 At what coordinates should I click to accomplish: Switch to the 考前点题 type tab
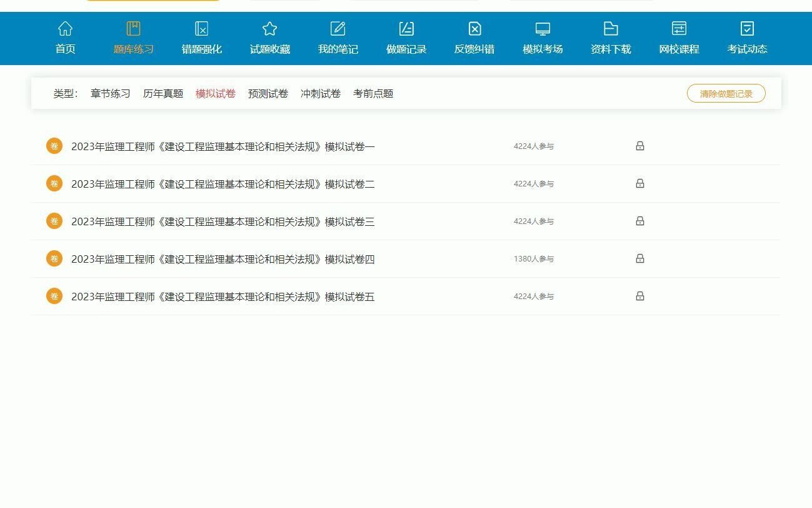373,94
